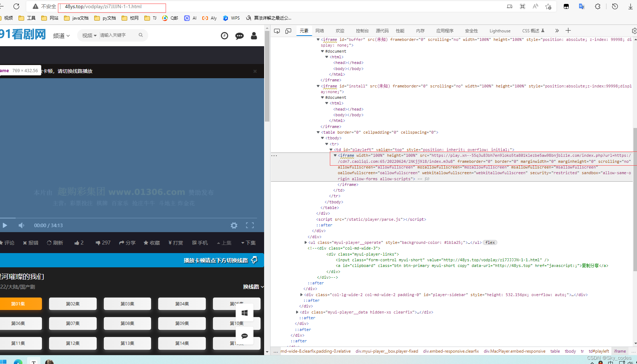
Task: Select episode 第13集
Action: [x=127, y=343]
